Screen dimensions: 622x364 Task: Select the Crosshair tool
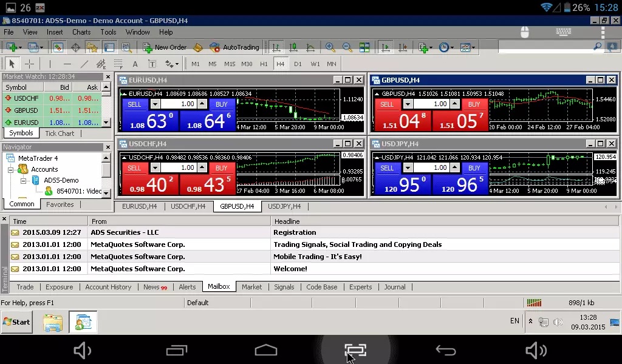29,64
